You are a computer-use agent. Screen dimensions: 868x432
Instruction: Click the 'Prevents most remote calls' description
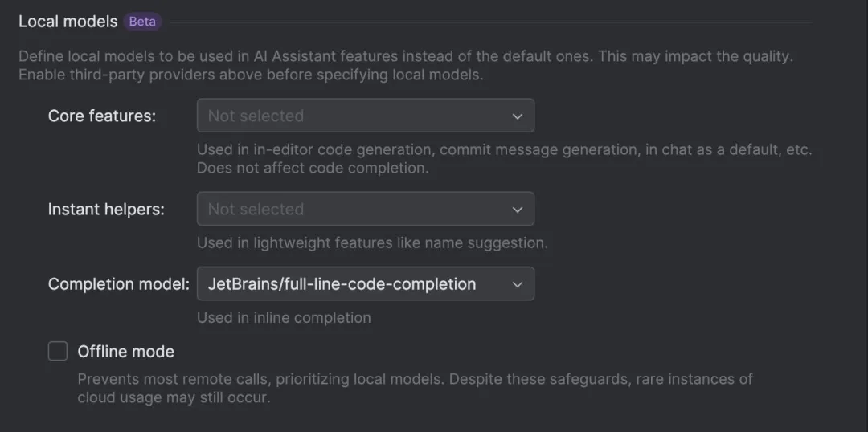pos(416,388)
